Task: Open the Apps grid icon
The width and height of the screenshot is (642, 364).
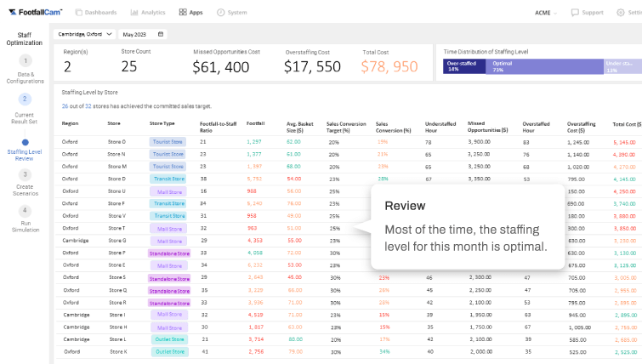Action: pyautogui.click(x=183, y=12)
